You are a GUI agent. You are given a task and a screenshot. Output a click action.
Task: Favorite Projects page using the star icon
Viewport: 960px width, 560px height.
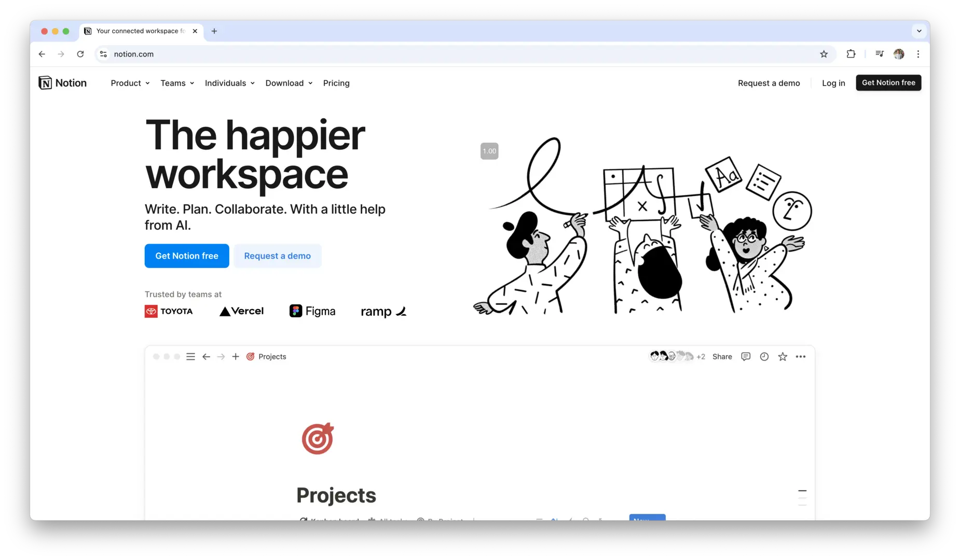tap(783, 357)
